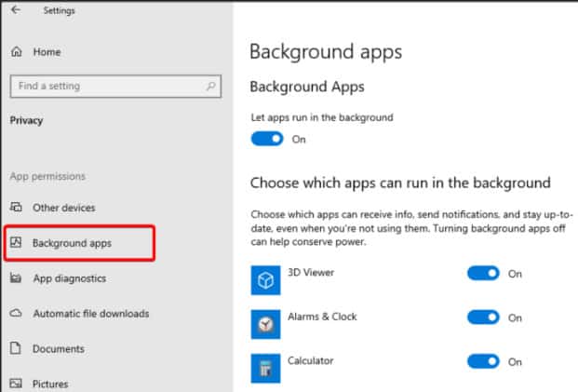Open the App diagnostics page
578x392 pixels.
coord(69,278)
